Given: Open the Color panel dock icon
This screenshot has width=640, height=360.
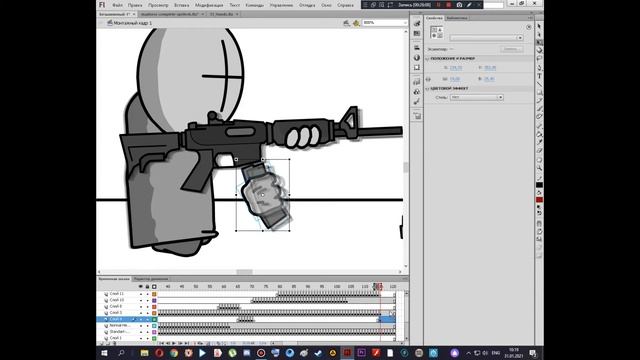Looking at the screenshot, I should [417, 24].
